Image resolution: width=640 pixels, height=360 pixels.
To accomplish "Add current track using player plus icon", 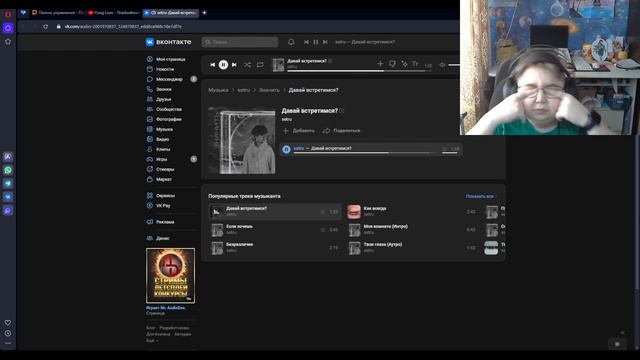I will coord(380,64).
